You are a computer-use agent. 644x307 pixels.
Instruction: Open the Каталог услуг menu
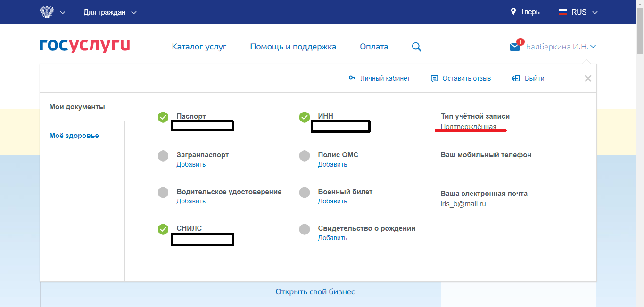(x=199, y=47)
